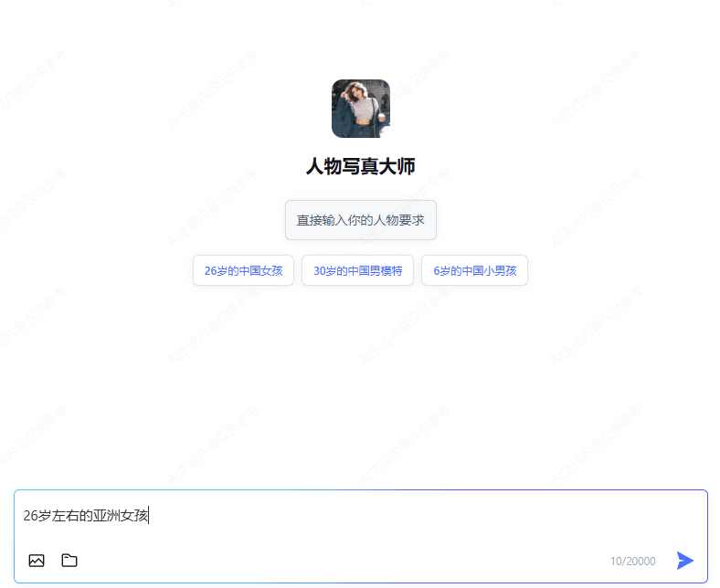Browse files via the folder icon
This screenshot has height=588, width=720.
(x=69, y=561)
